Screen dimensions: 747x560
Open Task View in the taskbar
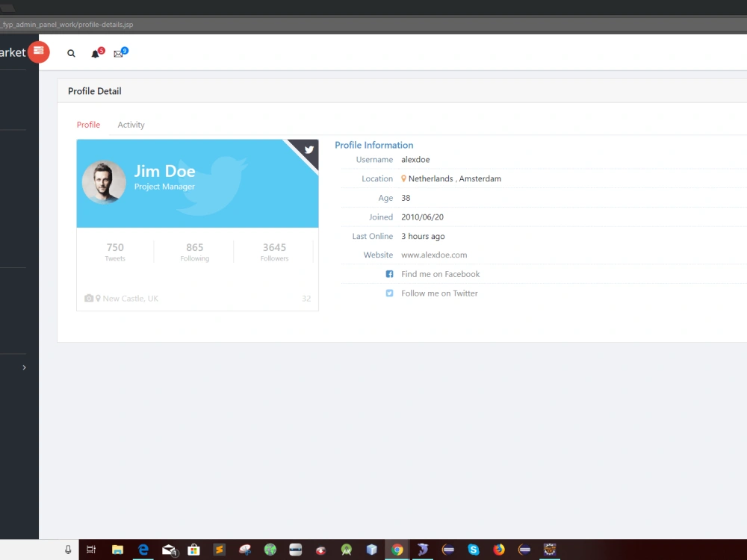[91, 550]
